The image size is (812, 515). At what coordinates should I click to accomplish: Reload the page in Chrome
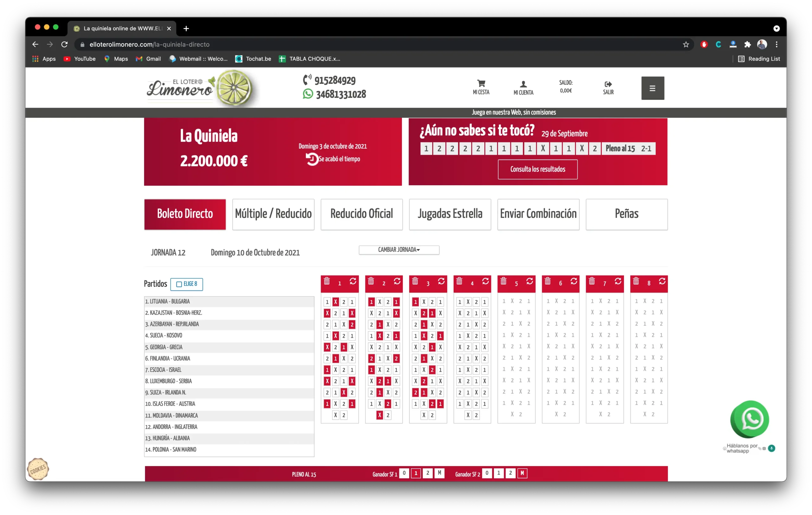click(x=64, y=44)
